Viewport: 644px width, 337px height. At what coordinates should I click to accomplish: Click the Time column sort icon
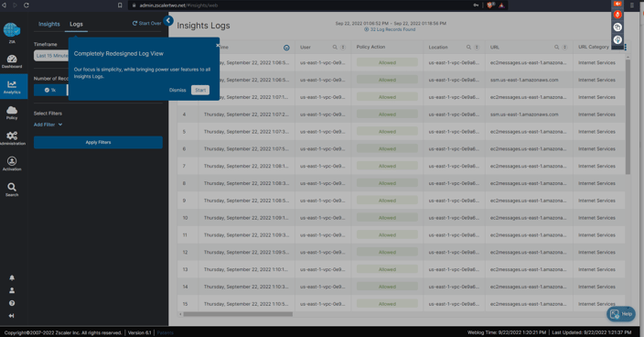[286, 48]
